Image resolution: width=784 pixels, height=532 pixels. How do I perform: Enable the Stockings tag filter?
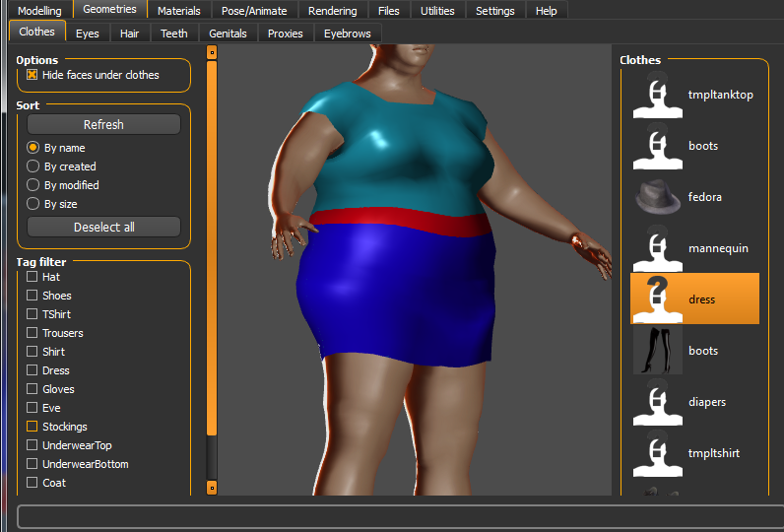[x=32, y=427]
